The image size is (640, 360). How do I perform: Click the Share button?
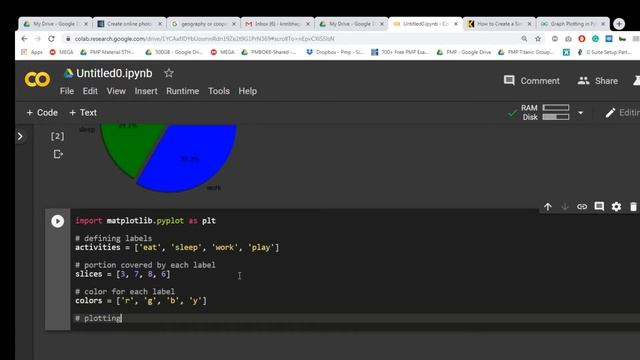coord(598,81)
